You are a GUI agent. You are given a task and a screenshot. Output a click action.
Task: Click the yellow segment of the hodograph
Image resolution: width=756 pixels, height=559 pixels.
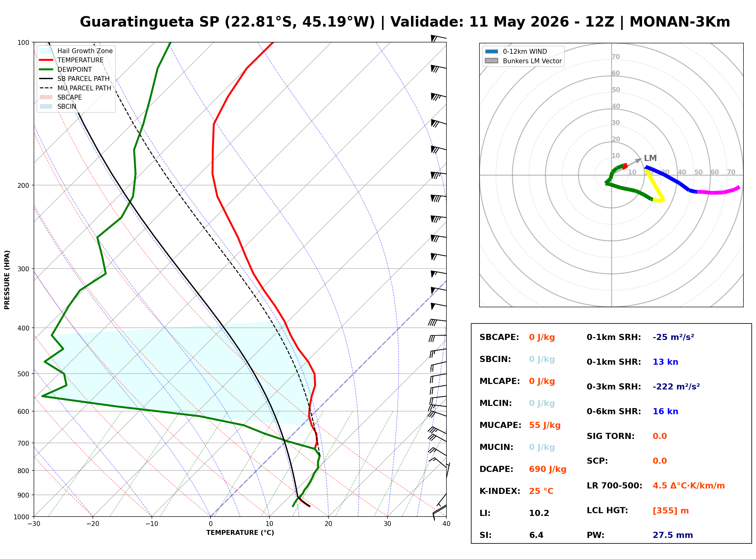point(655,186)
